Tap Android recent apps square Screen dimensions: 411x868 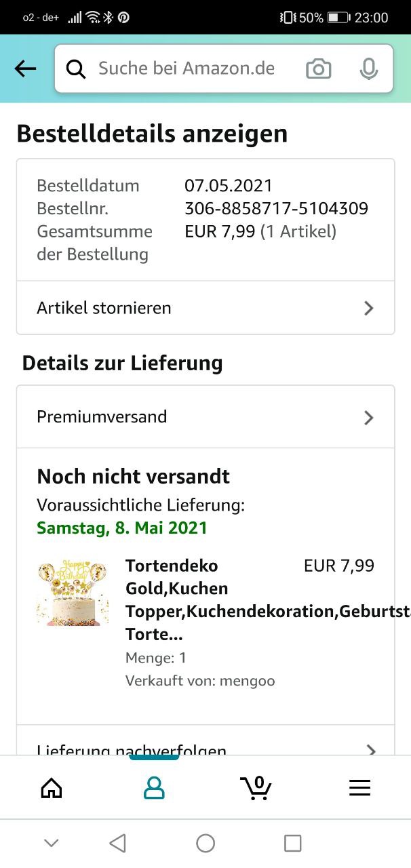tap(292, 843)
